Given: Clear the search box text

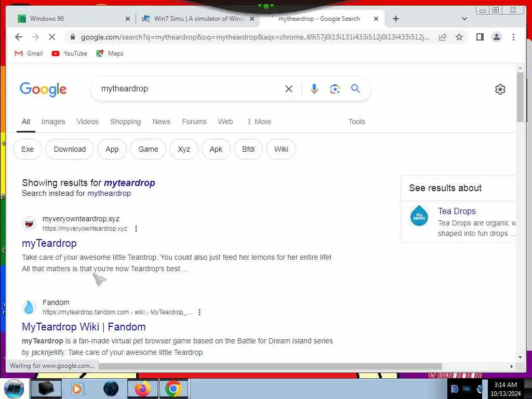Looking at the screenshot, I should [289, 89].
